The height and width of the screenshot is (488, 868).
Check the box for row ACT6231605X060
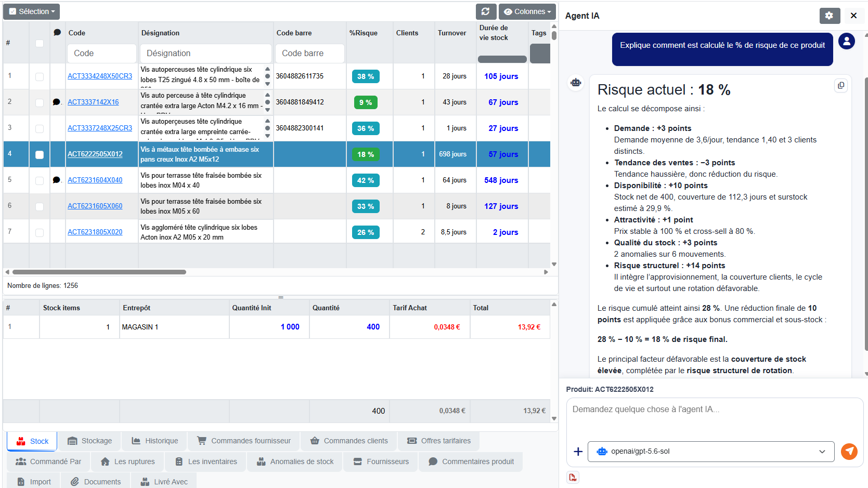40,206
